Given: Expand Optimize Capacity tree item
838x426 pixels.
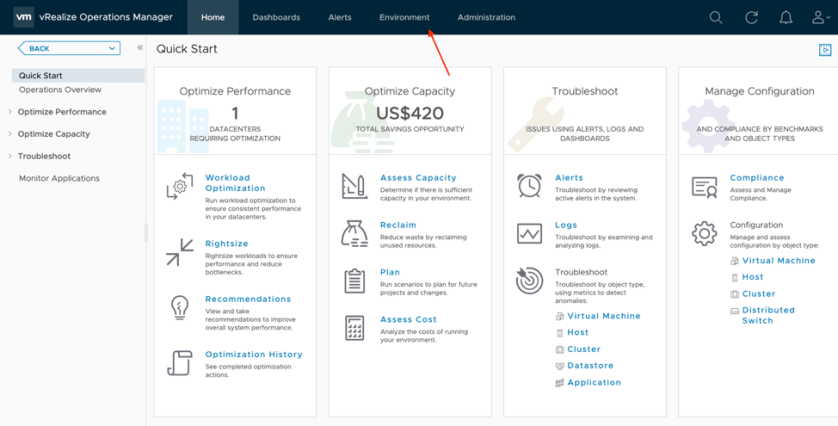Looking at the screenshot, I should tap(10, 134).
